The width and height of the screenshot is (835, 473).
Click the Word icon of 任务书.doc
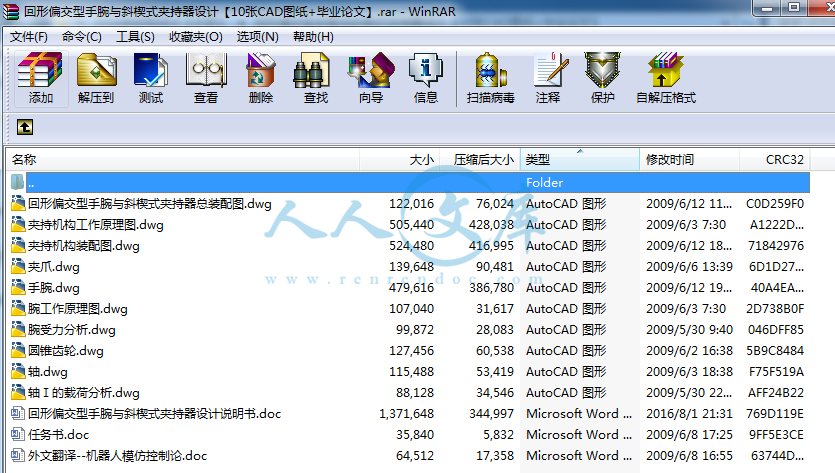point(18,434)
